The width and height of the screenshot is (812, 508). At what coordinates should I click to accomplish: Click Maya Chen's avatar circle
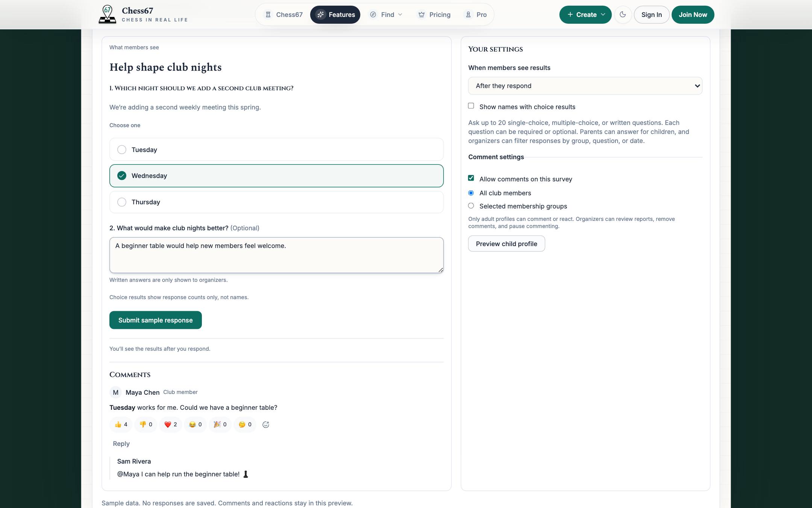click(x=115, y=392)
